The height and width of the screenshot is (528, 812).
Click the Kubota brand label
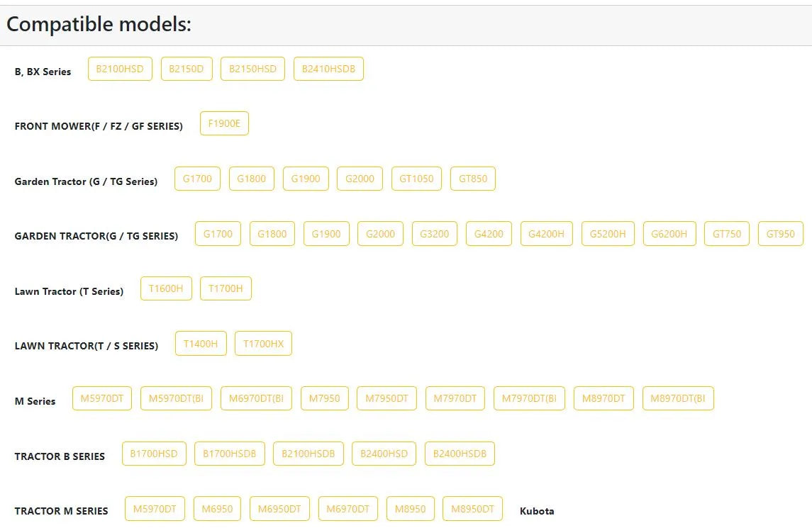(x=537, y=512)
